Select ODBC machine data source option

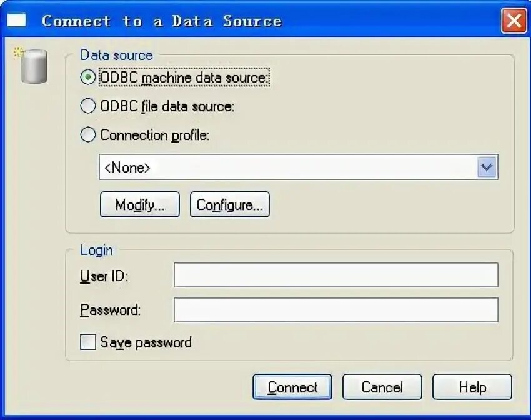click(88, 77)
